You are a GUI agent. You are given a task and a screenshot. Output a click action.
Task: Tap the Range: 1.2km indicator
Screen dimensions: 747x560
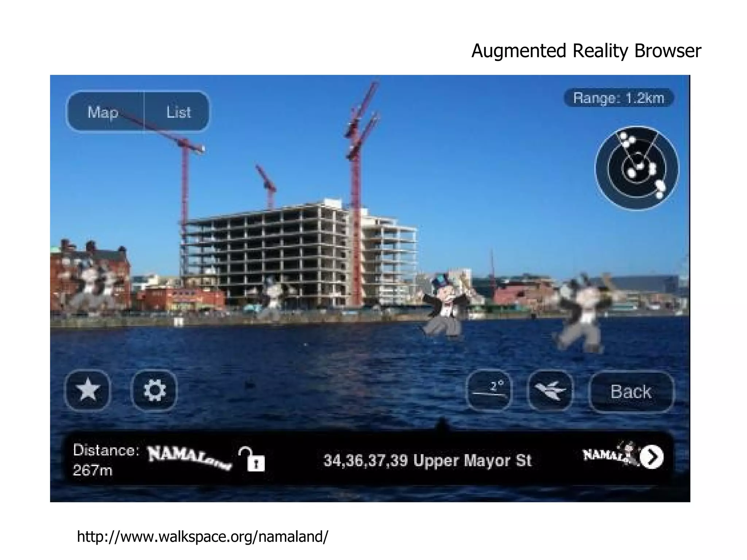618,98
